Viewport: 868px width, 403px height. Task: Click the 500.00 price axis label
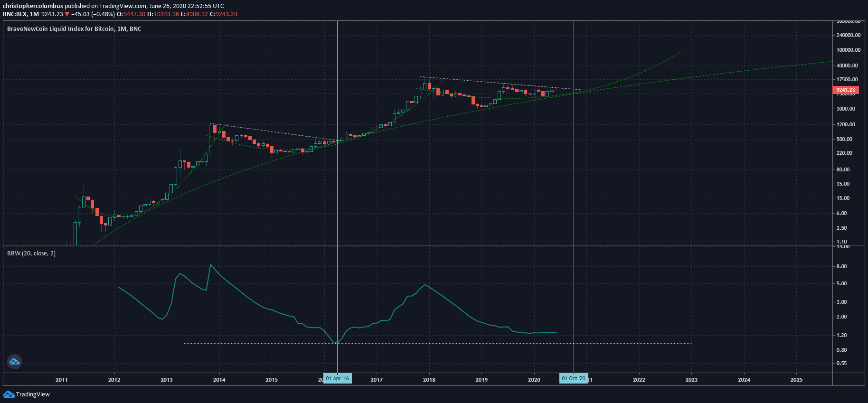844,139
